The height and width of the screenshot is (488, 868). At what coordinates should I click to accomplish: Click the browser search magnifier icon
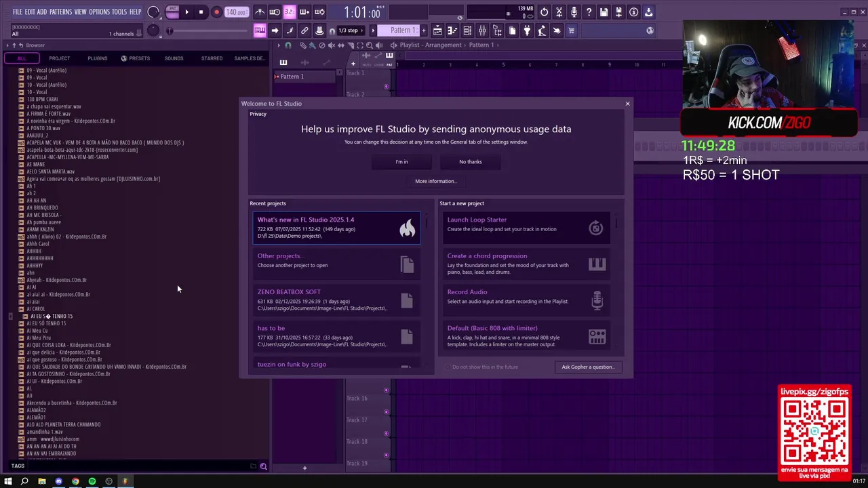click(263, 466)
